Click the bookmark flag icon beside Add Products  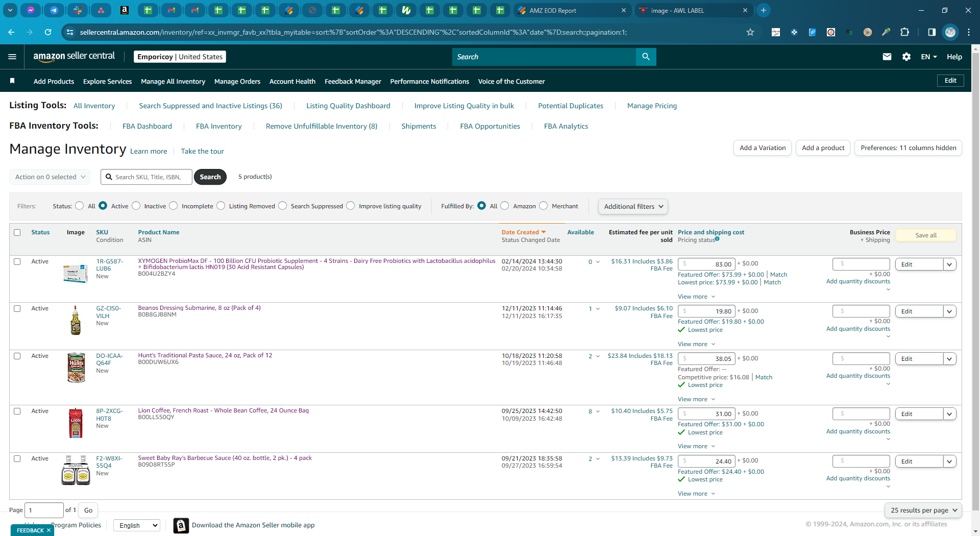tap(12, 81)
